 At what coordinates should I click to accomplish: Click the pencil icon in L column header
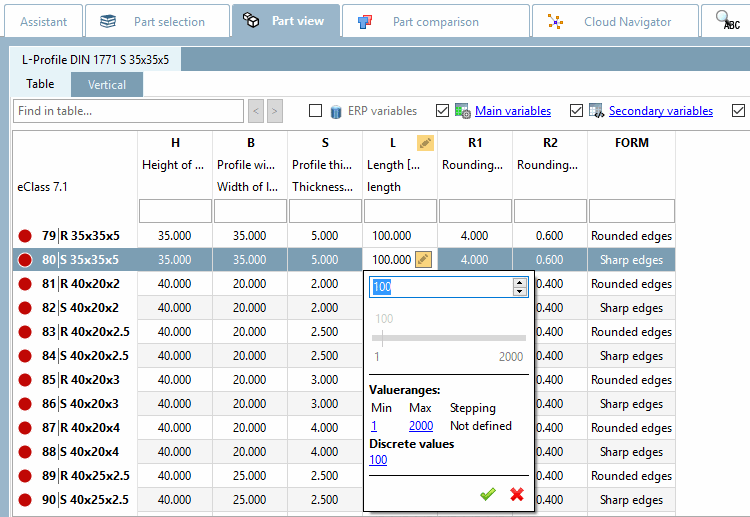point(425,143)
